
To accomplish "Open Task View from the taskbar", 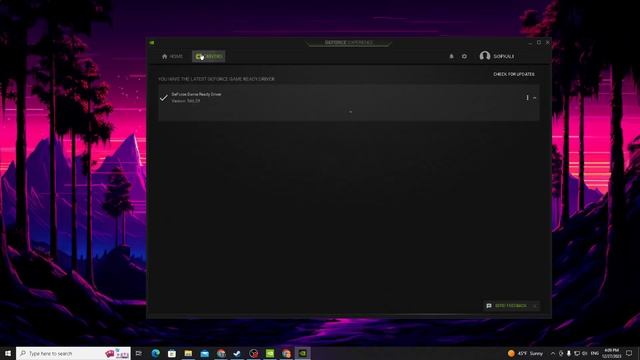I will [x=139, y=353].
